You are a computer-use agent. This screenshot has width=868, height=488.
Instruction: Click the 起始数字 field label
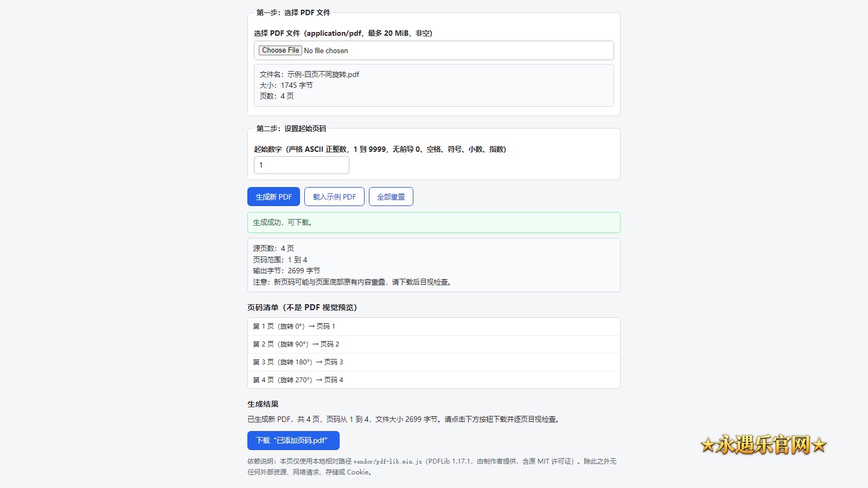[380, 149]
